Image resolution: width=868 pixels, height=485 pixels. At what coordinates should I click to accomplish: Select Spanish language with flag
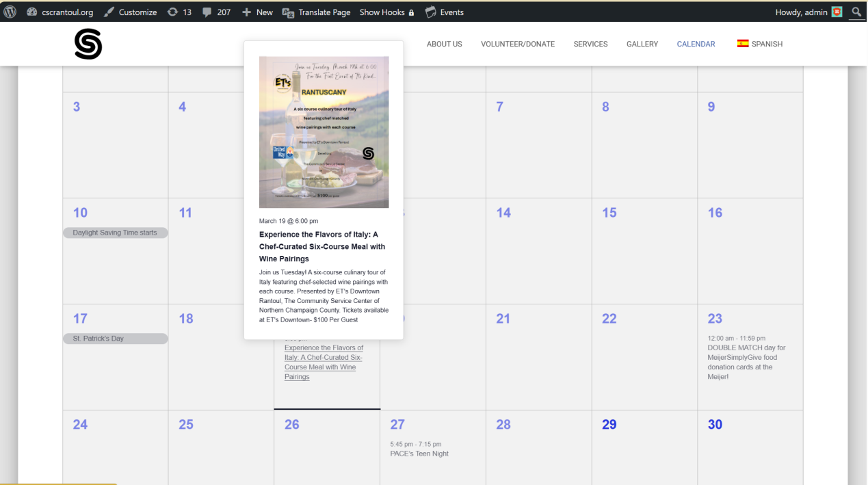759,44
